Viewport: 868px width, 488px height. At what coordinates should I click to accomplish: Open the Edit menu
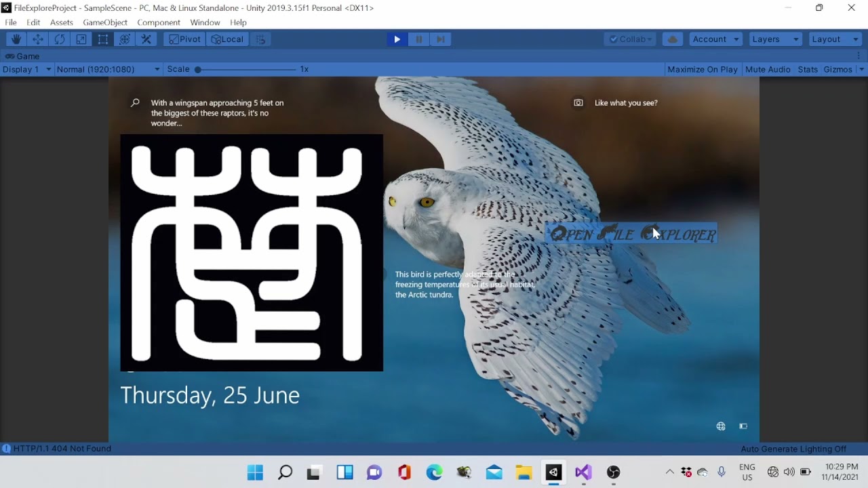pos(33,22)
